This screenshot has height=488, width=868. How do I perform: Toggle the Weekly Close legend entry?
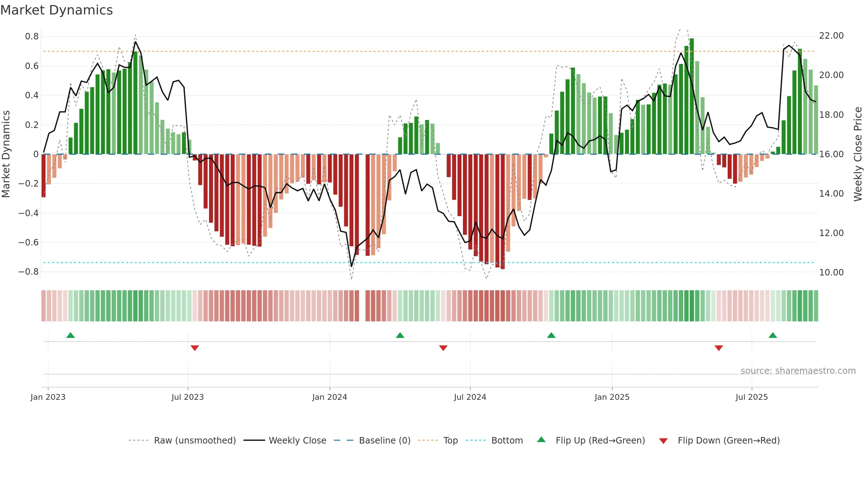(285, 440)
